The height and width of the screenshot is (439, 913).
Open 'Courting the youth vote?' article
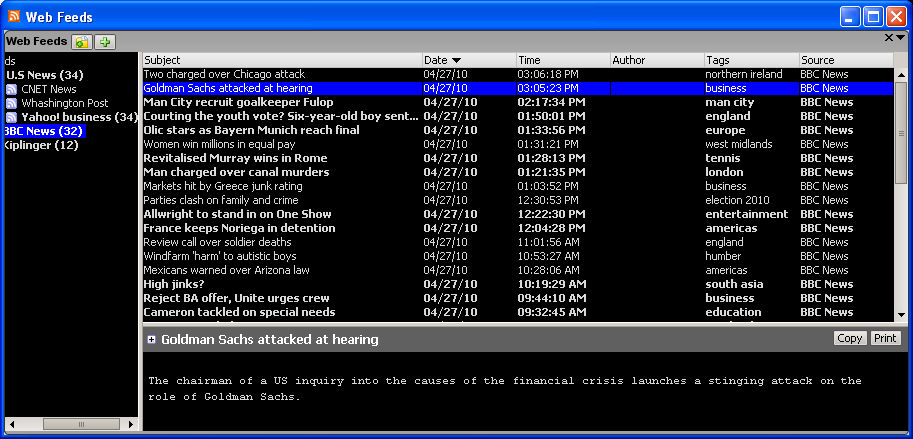pos(281,116)
